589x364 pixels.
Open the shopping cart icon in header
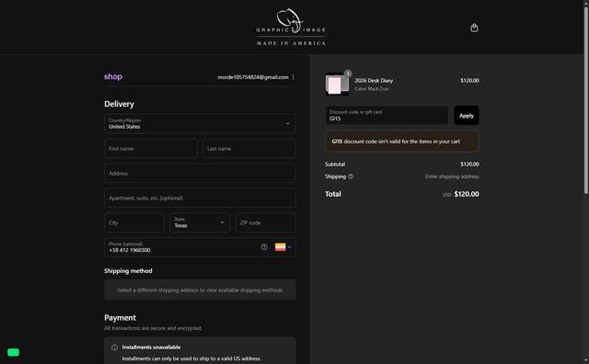pos(474,28)
